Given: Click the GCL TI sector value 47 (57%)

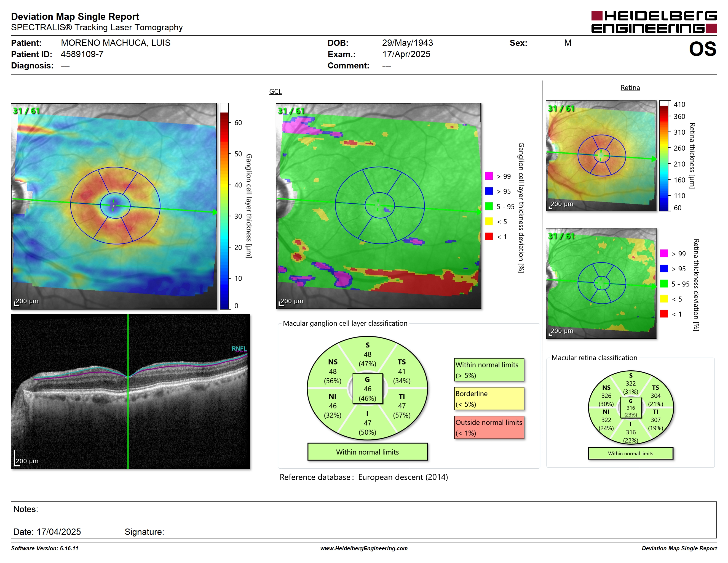Looking at the screenshot, I should coord(402,411).
